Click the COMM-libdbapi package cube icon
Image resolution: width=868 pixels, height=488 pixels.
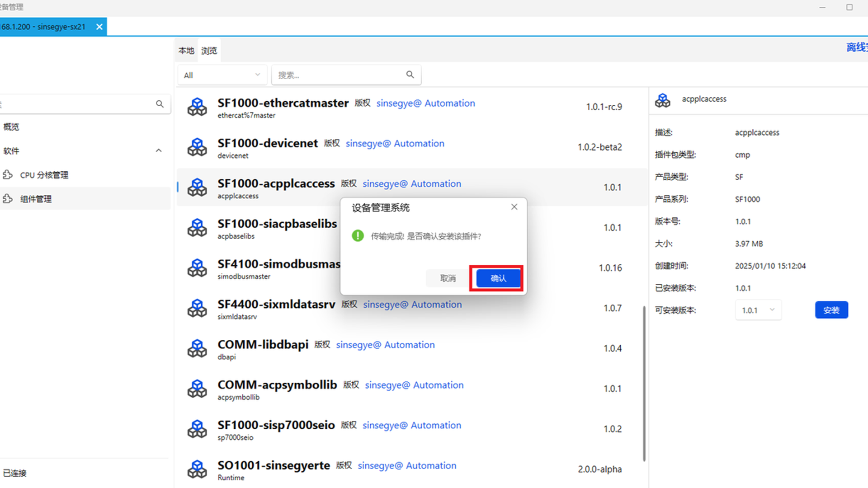197,348
